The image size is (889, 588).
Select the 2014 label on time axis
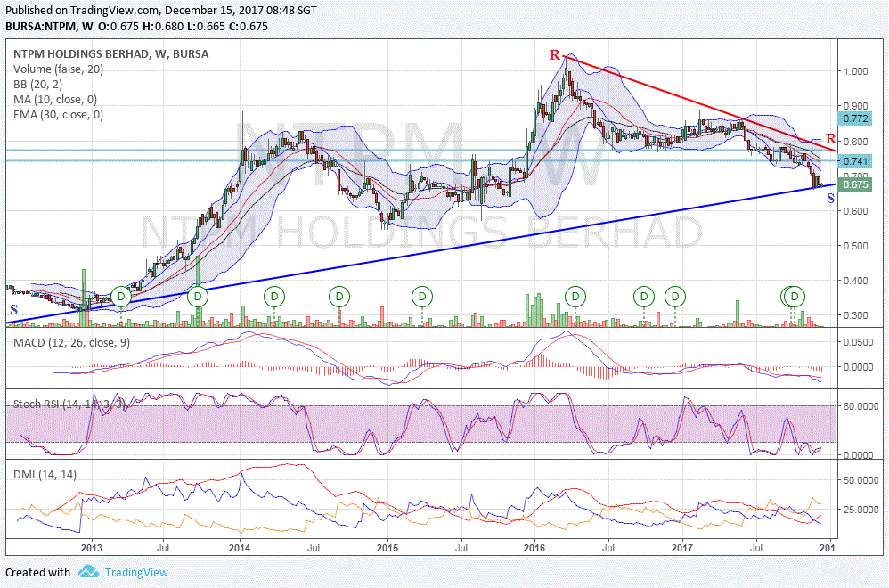tap(240, 548)
